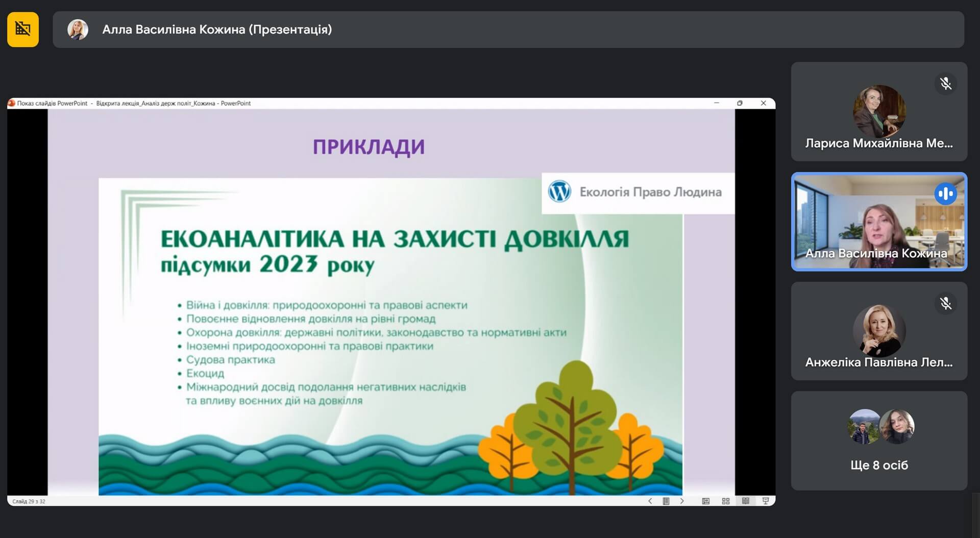Restore down the PowerPoint slideshow window
This screenshot has height=538, width=980.
[740, 103]
